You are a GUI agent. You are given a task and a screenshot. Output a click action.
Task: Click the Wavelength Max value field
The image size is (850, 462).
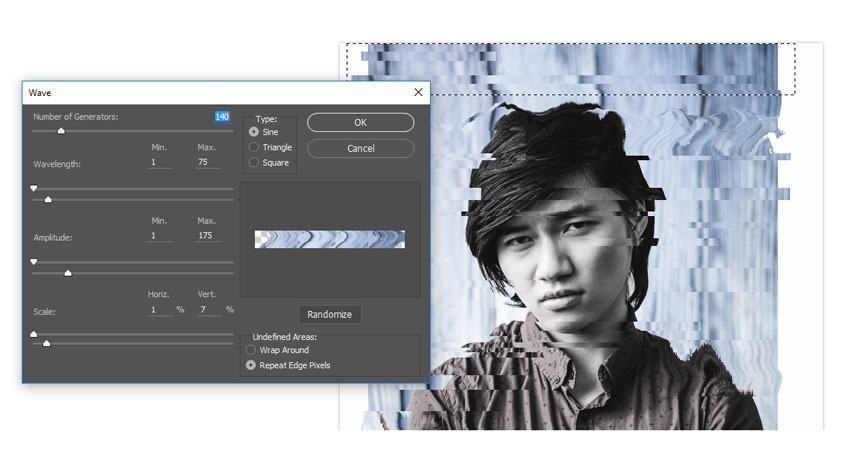point(207,162)
